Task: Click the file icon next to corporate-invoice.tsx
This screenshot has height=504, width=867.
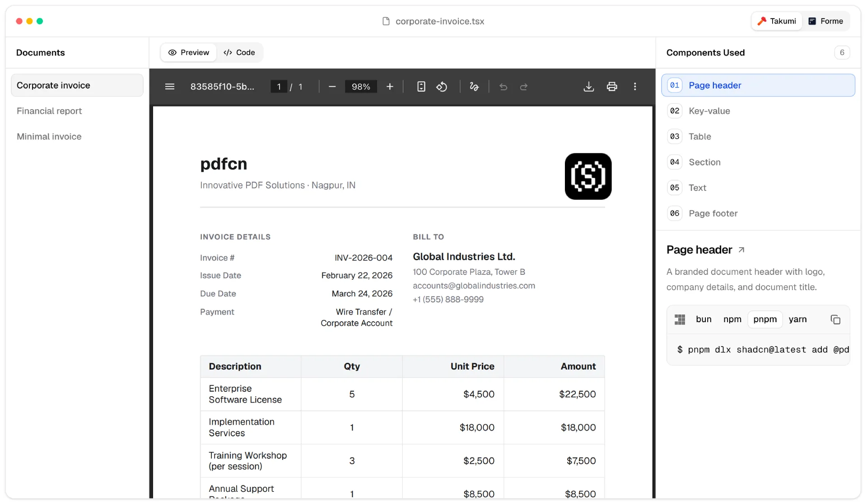Action: [386, 21]
